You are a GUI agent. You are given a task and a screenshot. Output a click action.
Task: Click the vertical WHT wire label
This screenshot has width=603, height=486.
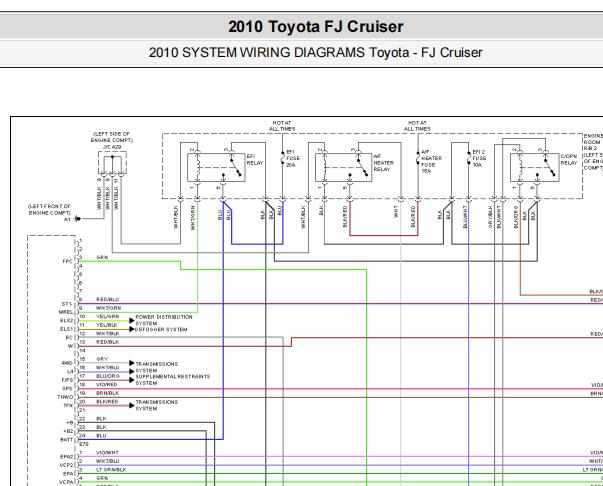396,213
